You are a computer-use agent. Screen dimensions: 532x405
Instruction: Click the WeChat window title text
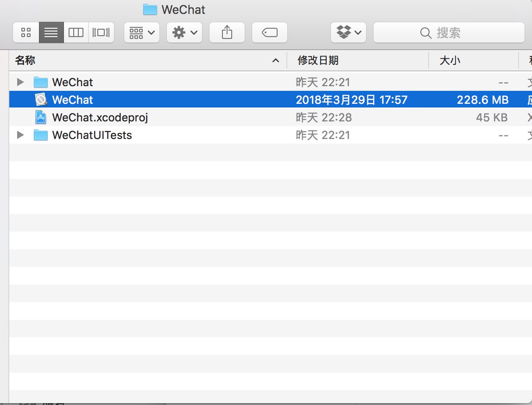[183, 9]
